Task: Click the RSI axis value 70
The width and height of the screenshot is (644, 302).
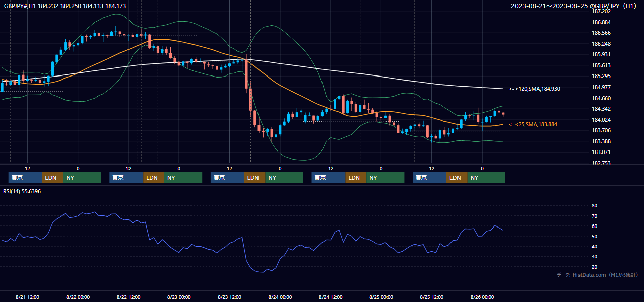Action: pos(594,216)
